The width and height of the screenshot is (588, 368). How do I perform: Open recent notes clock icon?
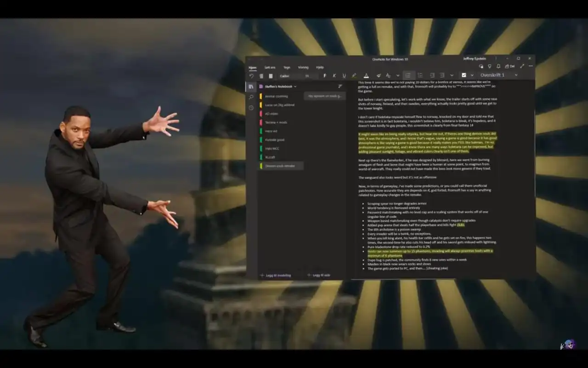tap(251, 108)
